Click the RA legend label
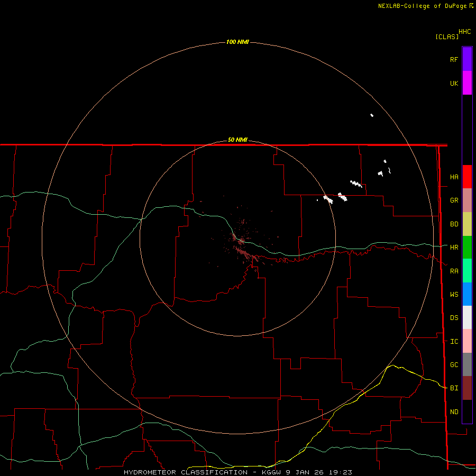Viewport: 476px width, 476px height. pyautogui.click(x=454, y=271)
